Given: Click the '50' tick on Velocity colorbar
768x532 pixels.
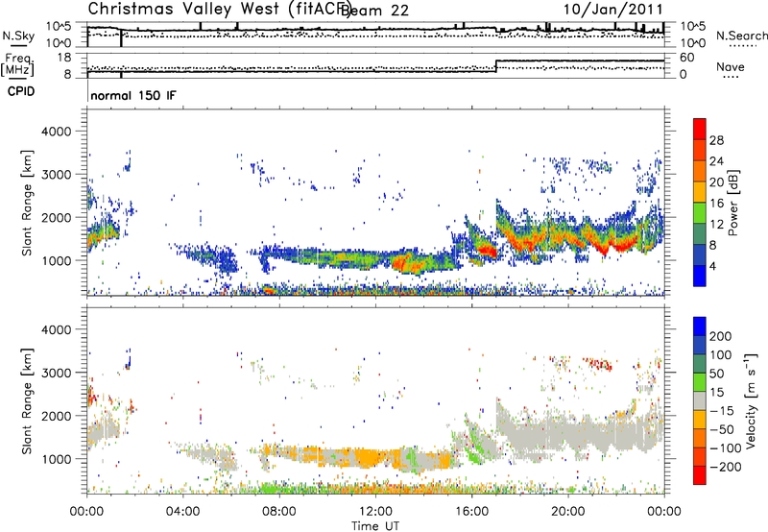Looking at the screenshot, I should 717,374.
